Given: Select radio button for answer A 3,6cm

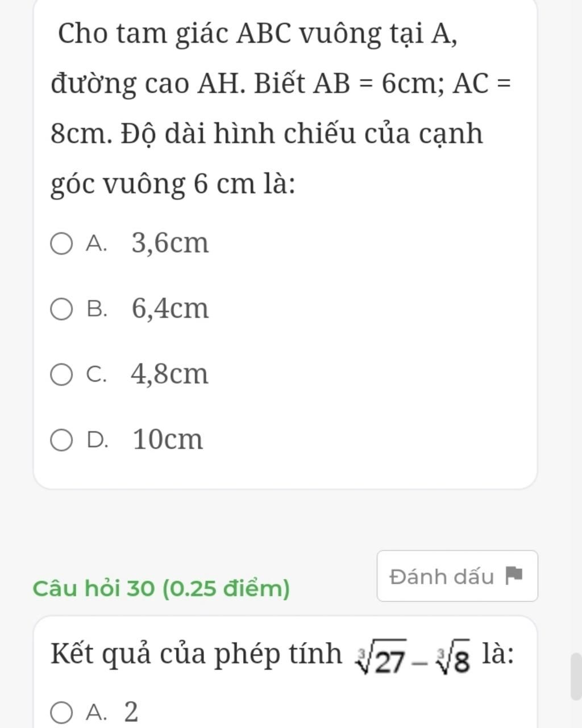Looking at the screenshot, I should pyautogui.click(x=61, y=245).
